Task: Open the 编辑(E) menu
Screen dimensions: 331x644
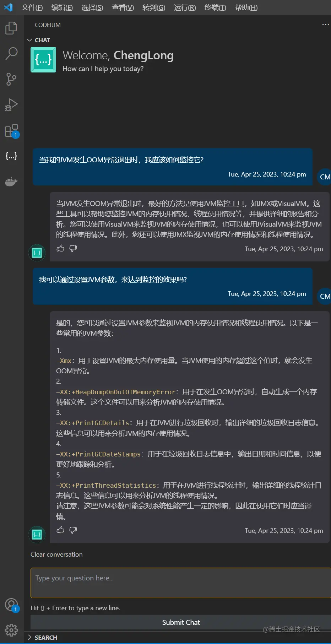Action: point(62,7)
